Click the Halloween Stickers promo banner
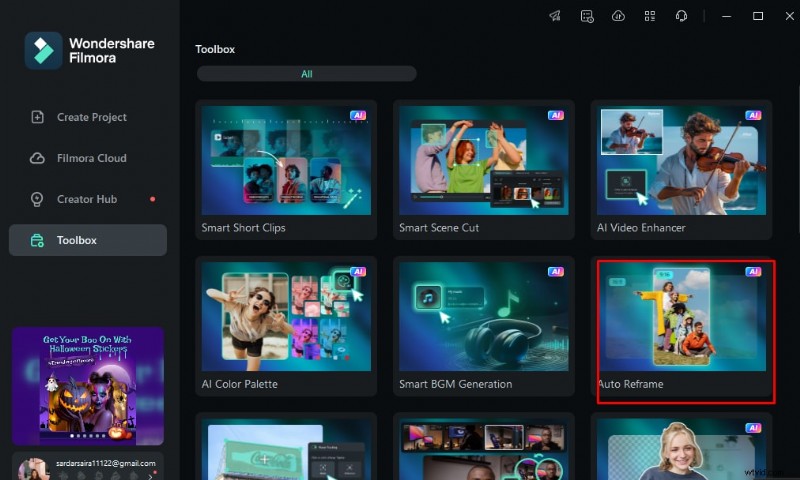The height and width of the screenshot is (480, 800). [88, 386]
